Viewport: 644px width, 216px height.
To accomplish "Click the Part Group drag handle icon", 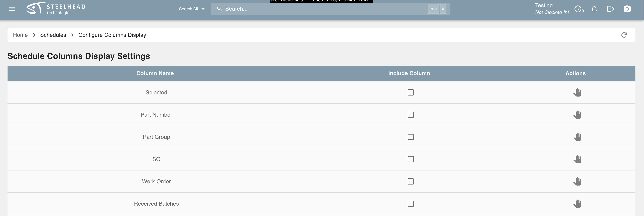I will [x=577, y=137].
